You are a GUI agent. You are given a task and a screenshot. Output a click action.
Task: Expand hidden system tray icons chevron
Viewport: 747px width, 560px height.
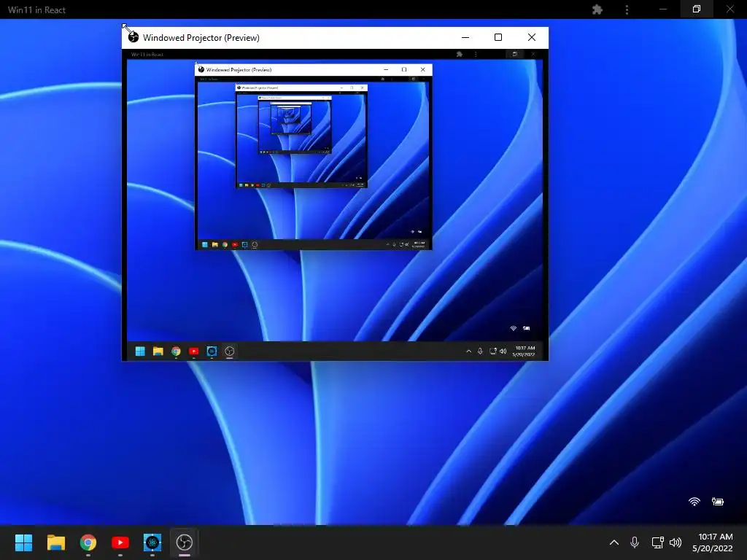(x=614, y=542)
